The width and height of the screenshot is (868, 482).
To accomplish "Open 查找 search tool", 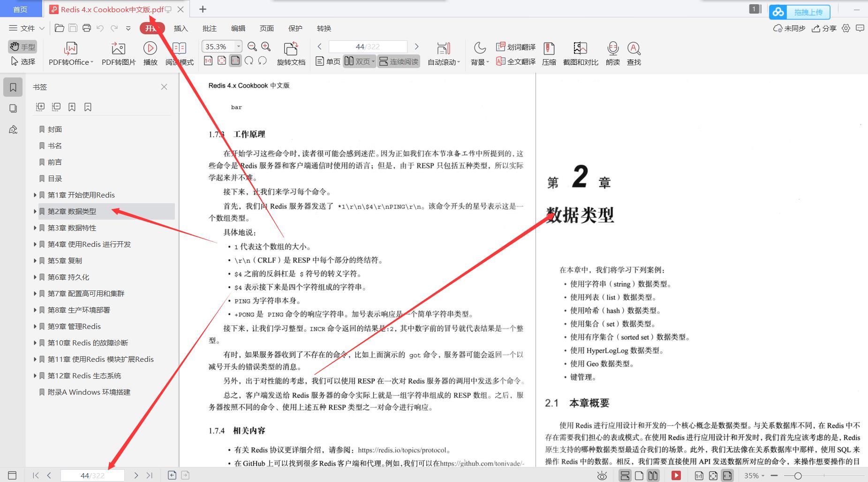I will point(634,54).
